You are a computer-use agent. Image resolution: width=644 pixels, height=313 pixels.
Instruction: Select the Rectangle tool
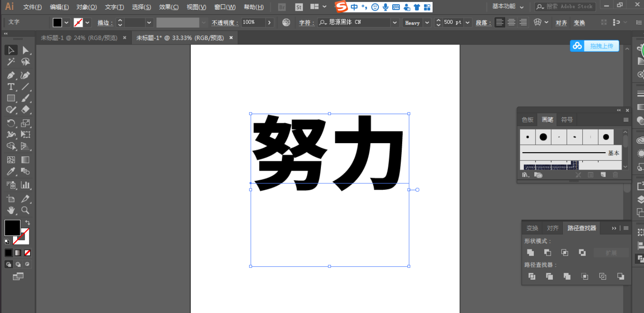coord(11,99)
